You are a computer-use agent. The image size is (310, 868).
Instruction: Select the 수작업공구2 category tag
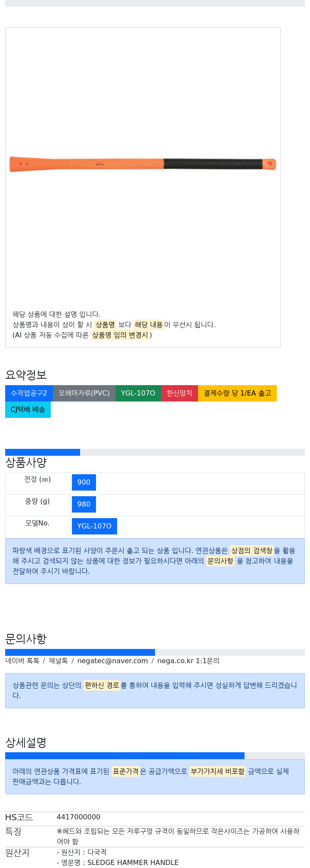tap(29, 393)
